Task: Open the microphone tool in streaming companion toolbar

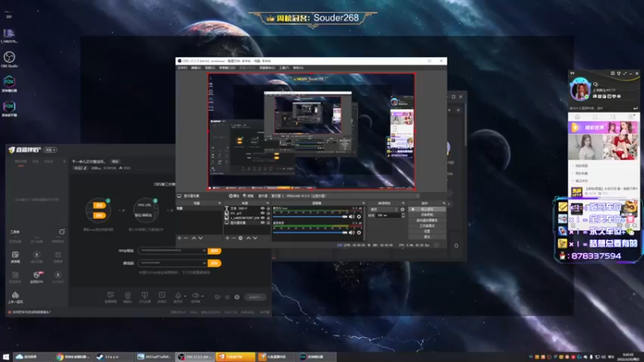Action: [x=178, y=297]
